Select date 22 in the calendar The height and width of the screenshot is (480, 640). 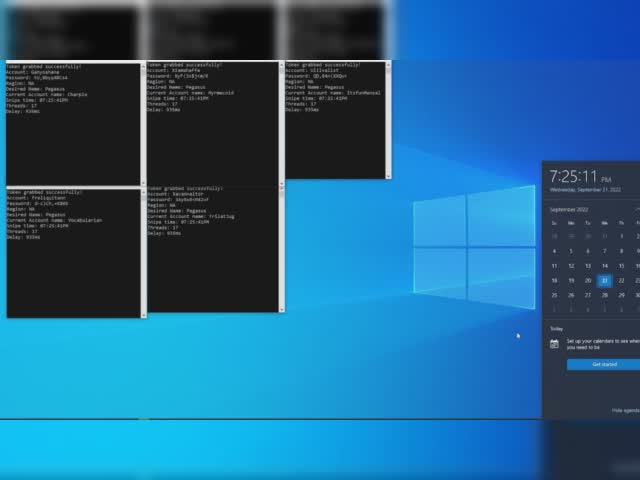(621, 280)
